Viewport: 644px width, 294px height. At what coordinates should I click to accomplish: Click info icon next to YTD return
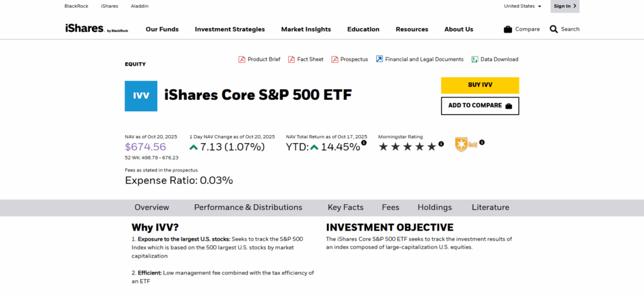click(x=364, y=143)
